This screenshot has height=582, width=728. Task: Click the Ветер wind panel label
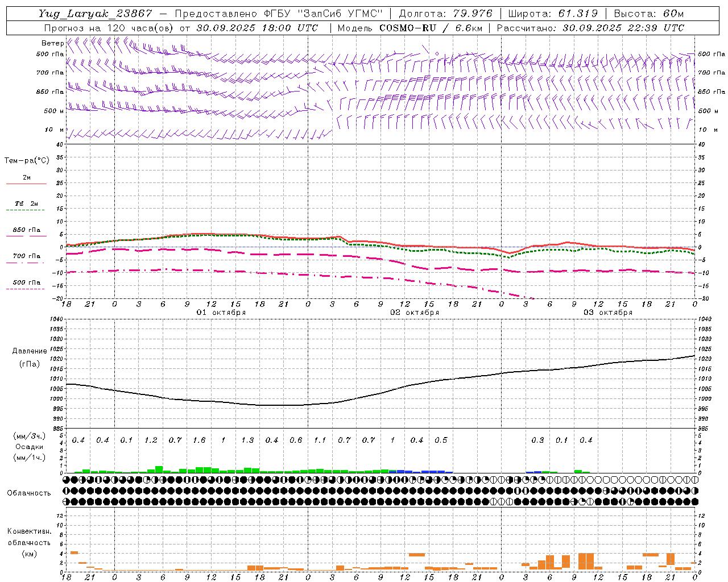(52, 43)
